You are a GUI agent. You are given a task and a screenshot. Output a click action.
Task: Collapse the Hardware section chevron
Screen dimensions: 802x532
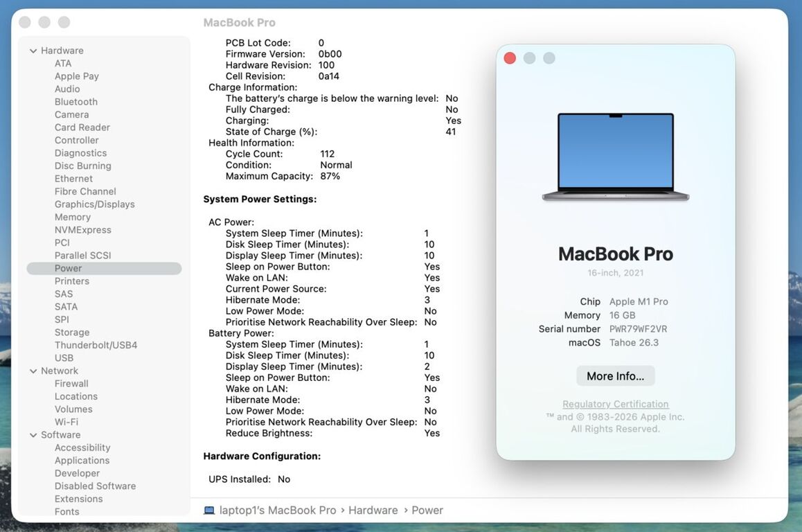(33, 51)
